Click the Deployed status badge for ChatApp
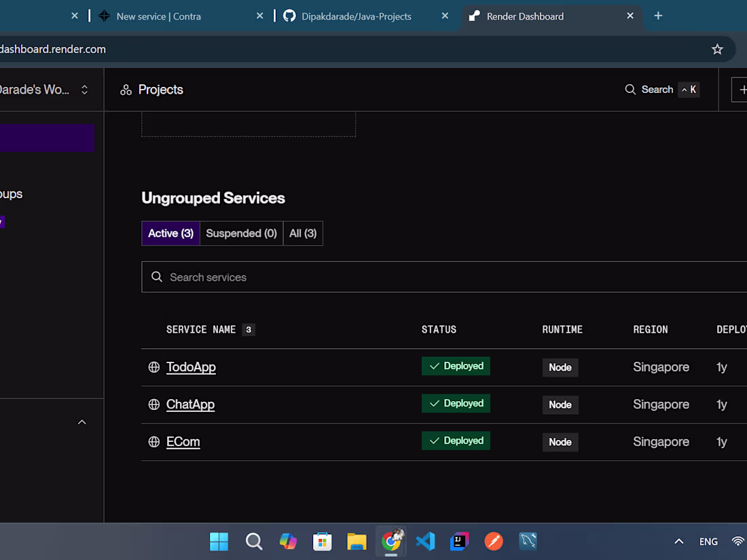Viewport: 747px width, 560px height. pos(456,403)
